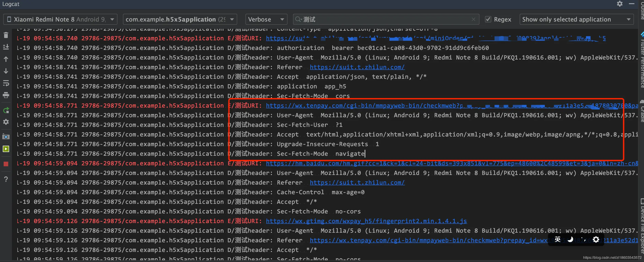Click the scroll to end icon
The image size is (644, 262).
pyautogui.click(x=6, y=47)
